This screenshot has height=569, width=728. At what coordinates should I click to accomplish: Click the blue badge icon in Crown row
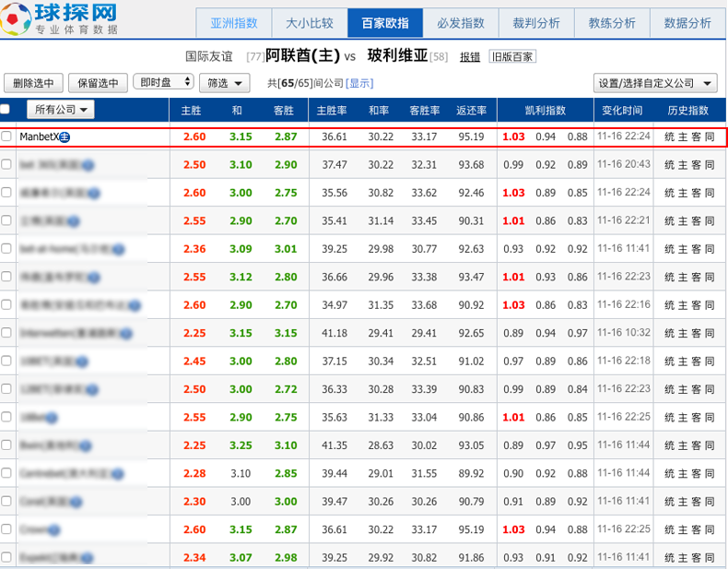(x=53, y=530)
